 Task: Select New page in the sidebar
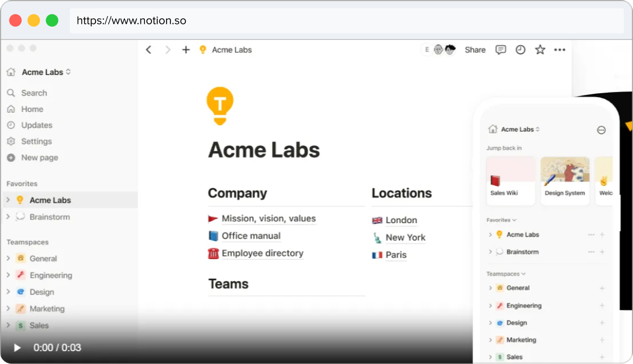pyautogui.click(x=39, y=158)
